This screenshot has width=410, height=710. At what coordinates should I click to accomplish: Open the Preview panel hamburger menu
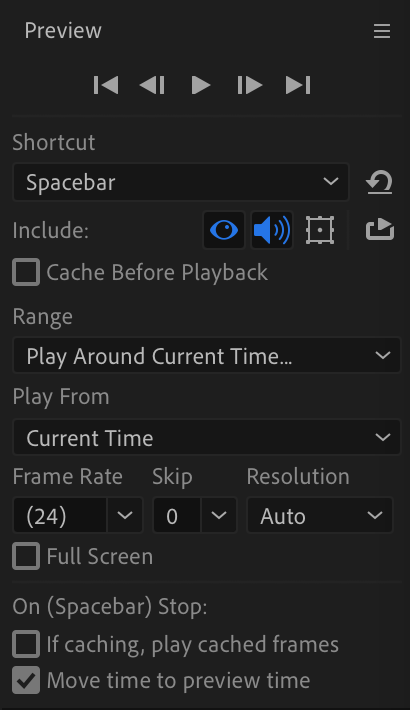click(x=382, y=31)
